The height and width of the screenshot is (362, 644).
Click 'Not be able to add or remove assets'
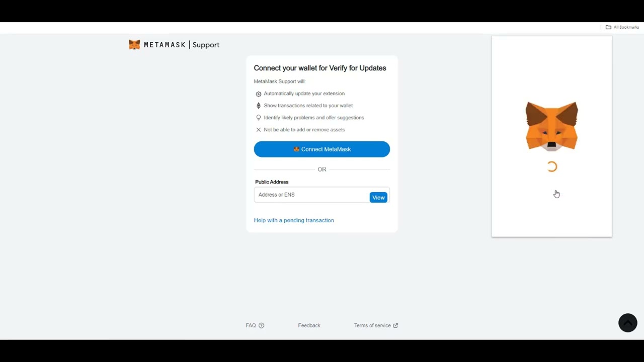[x=304, y=130]
